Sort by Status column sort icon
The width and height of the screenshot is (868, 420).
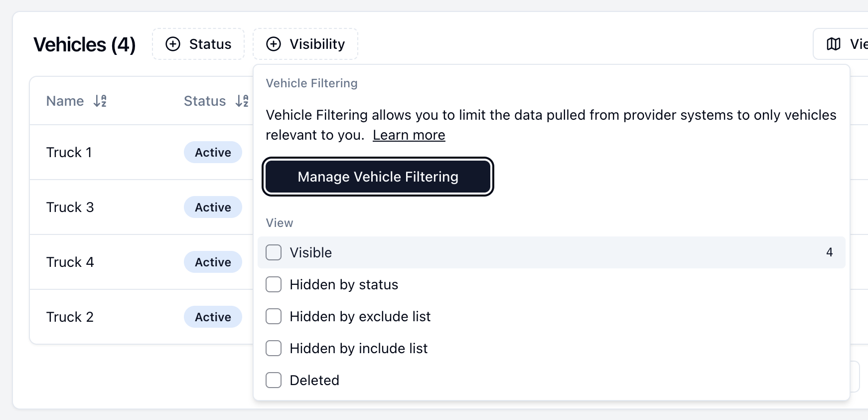coord(242,101)
